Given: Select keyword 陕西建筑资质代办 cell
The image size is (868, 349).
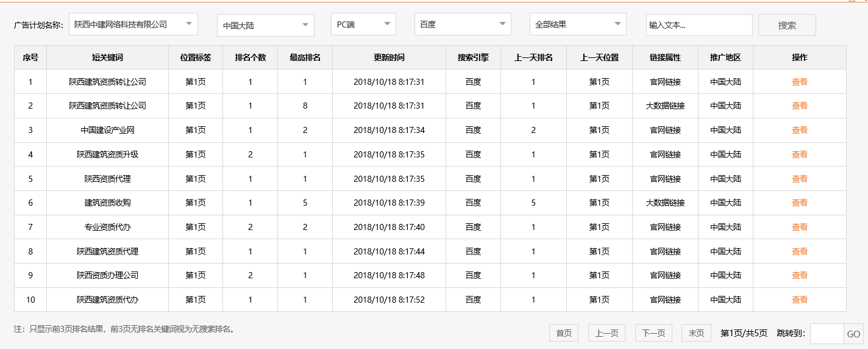Looking at the screenshot, I should click(107, 300).
